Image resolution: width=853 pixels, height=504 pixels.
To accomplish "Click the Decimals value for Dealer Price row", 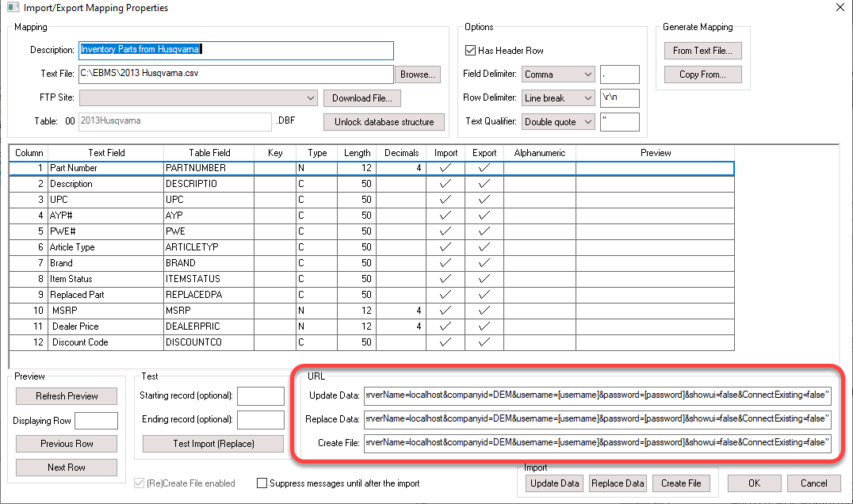I will (401, 326).
